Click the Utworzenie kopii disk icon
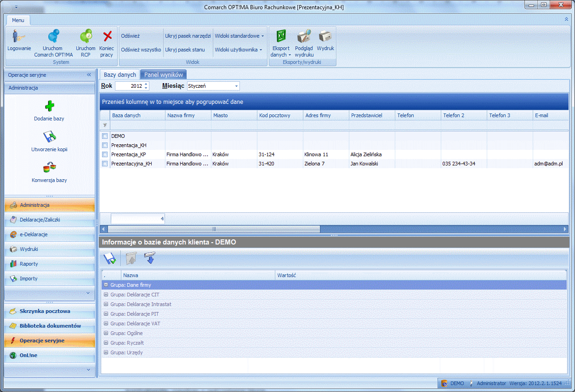The image size is (575, 392). (x=49, y=137)
